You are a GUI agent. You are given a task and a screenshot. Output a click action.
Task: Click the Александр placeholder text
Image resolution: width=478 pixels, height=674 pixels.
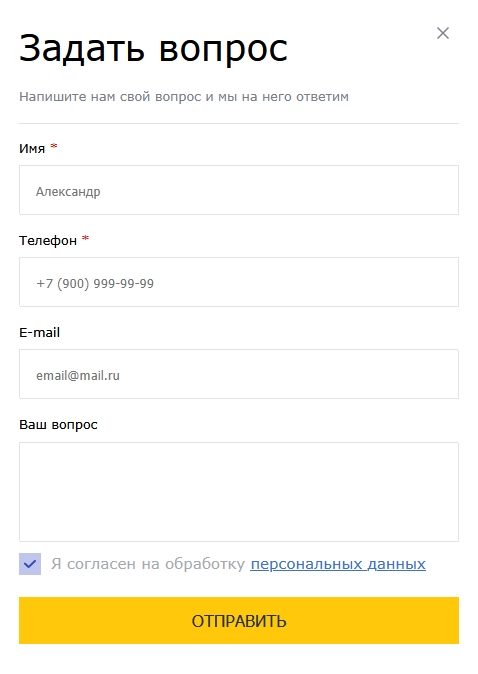tap(68, 192)
